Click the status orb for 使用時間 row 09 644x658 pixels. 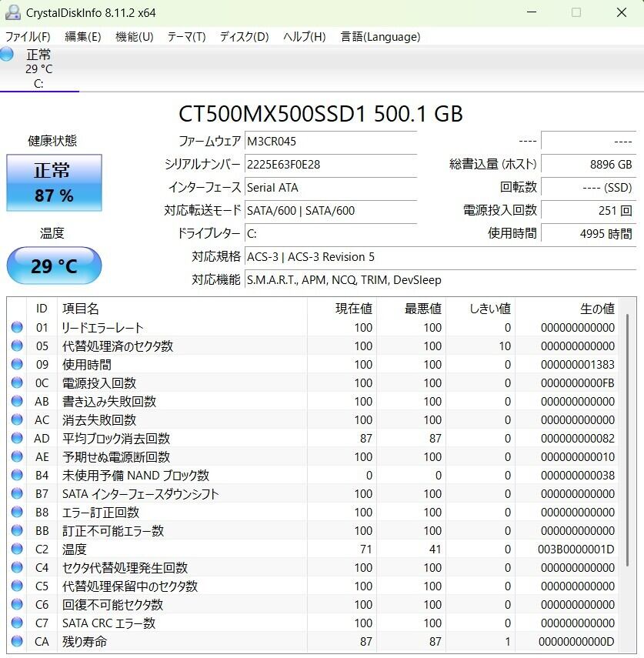[17, 365]
